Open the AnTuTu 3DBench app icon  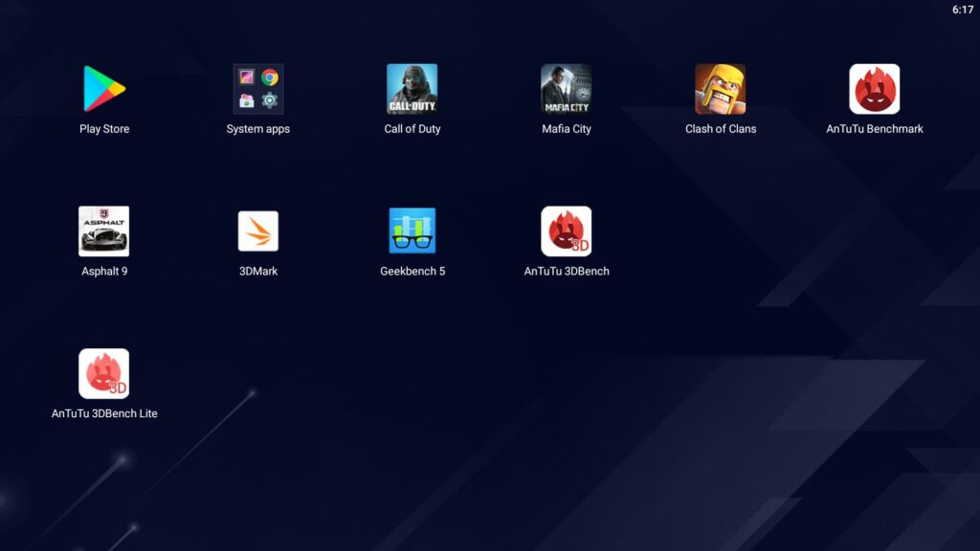click(x=567, y=231)
